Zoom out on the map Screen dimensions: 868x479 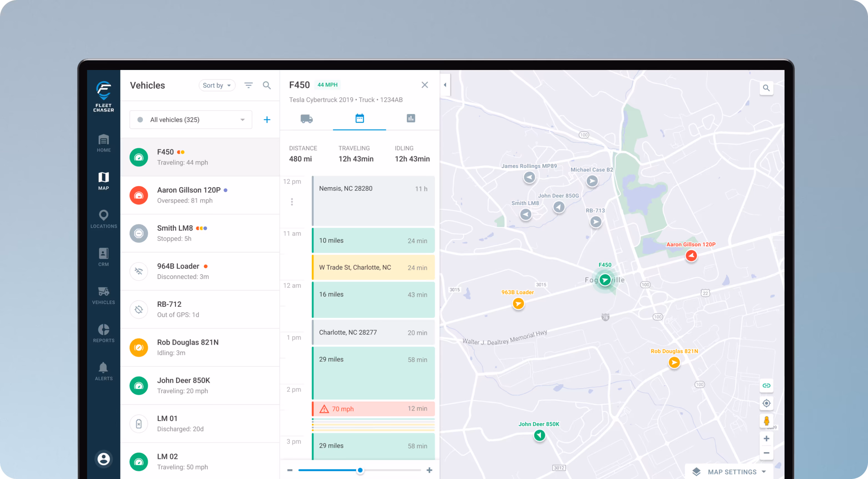tap(766, 453)
